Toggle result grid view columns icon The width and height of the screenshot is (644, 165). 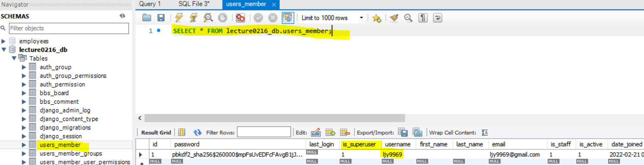coord(182,132)
